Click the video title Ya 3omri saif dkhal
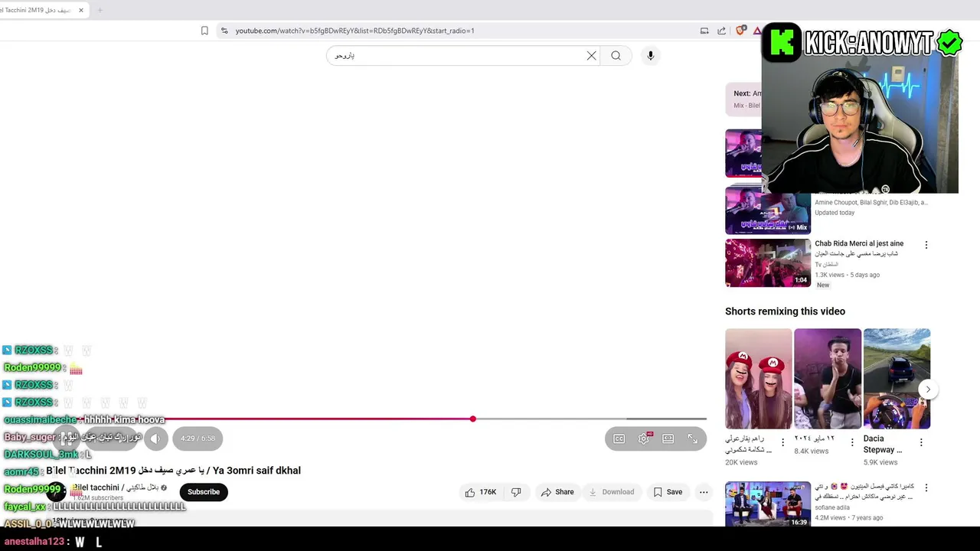This screenshot has width=980, height=551. (173, 471)
